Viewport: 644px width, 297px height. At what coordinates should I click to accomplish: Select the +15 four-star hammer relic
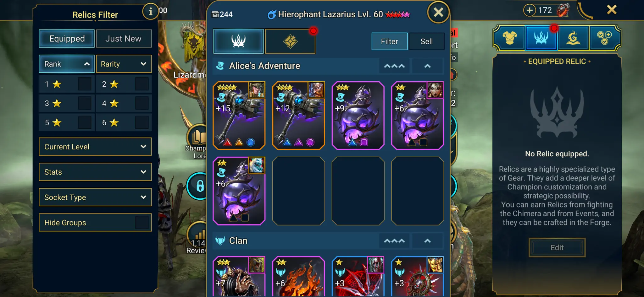click(239, 116)
